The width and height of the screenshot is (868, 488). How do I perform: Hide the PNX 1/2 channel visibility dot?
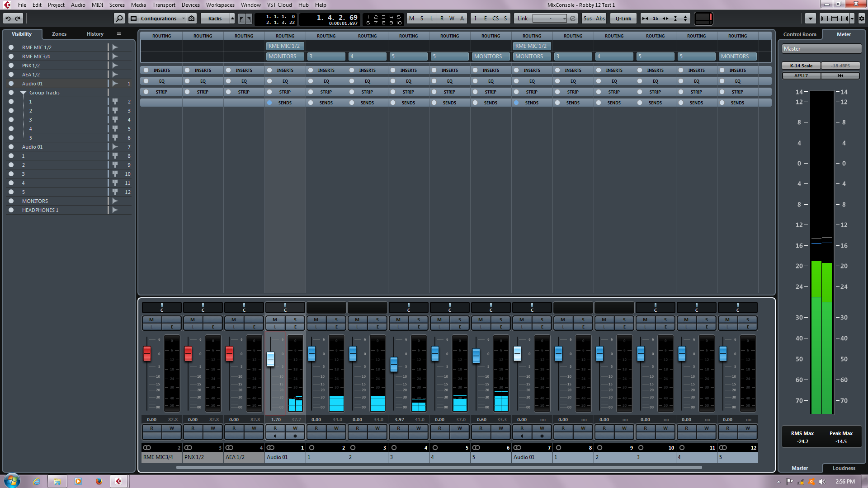point(11,66)
